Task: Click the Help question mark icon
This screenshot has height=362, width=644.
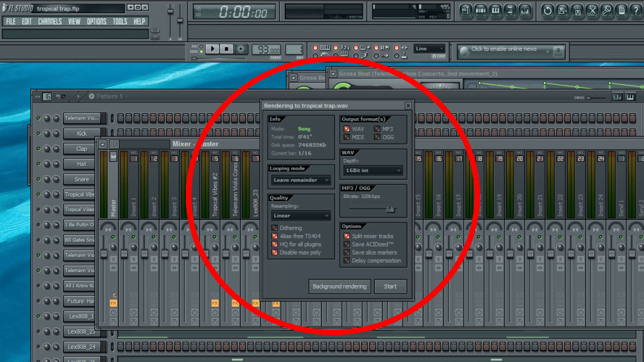Action: [x=637, y=11]
